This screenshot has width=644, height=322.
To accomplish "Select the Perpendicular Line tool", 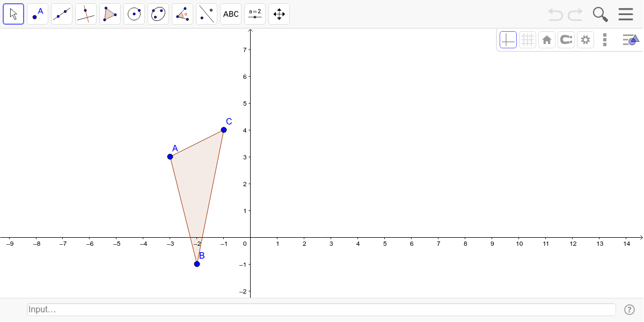I will pos(86,14).
